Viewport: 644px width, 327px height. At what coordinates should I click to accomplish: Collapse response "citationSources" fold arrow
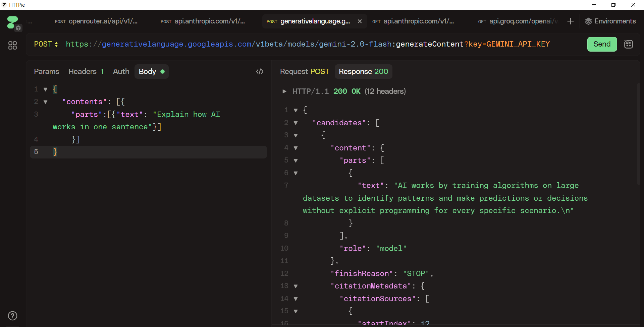(x=296, y=299)
